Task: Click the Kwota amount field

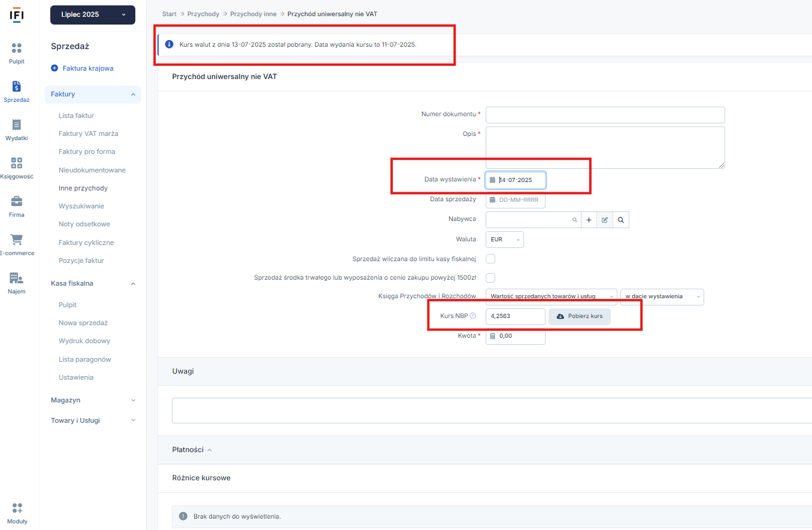Action: coord(516,336)
